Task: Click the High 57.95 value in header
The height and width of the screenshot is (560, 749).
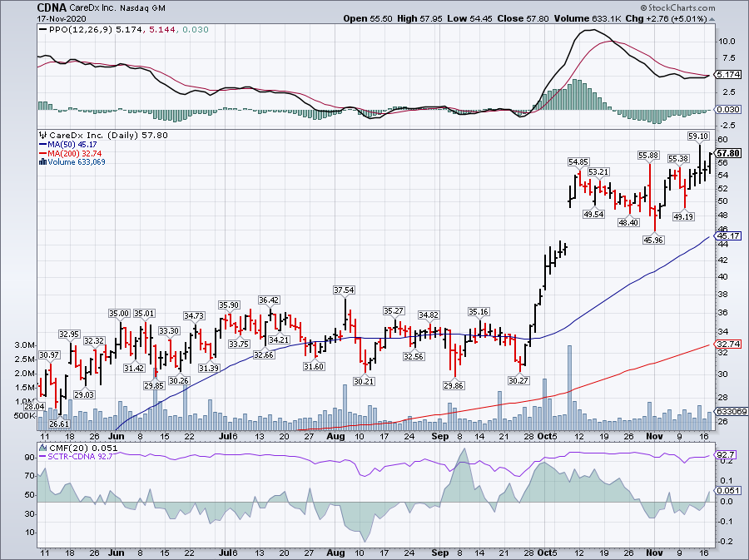Action: pyautogui.click(x=420, y=19)
